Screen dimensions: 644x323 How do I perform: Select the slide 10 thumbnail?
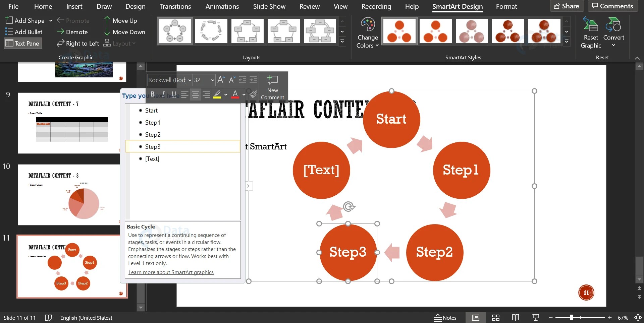point(69,195)
